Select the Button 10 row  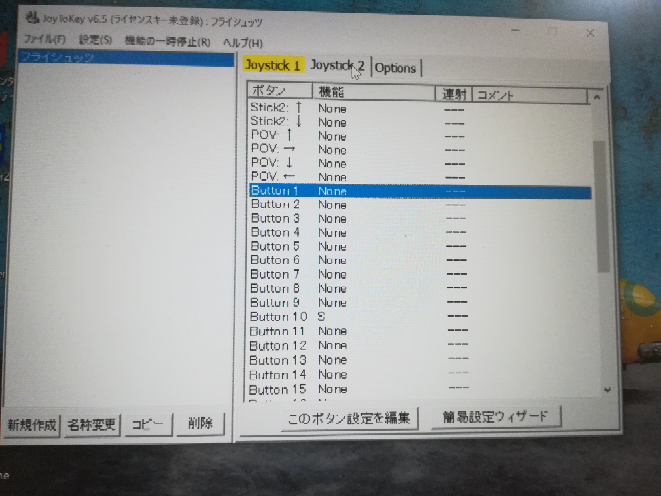coord(420,316)
